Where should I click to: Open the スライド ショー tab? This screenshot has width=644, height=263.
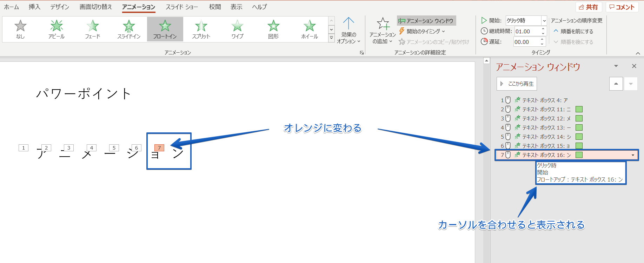182,7
